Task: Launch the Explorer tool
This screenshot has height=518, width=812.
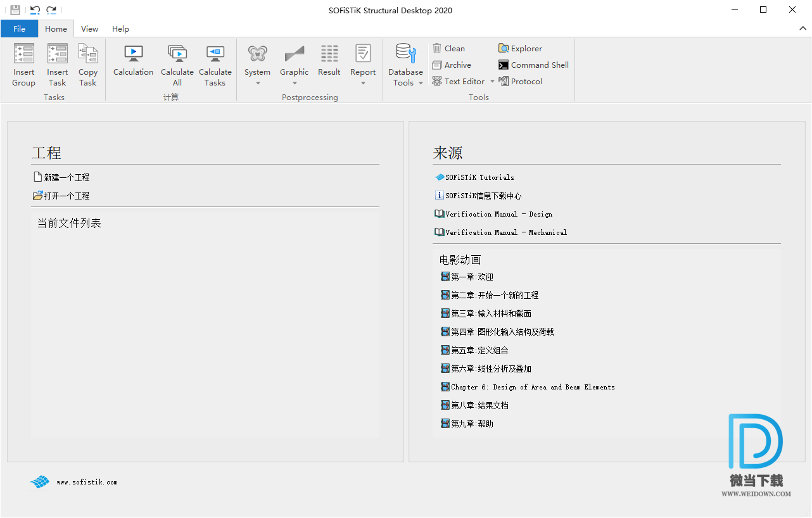Action: click(520, 49)
